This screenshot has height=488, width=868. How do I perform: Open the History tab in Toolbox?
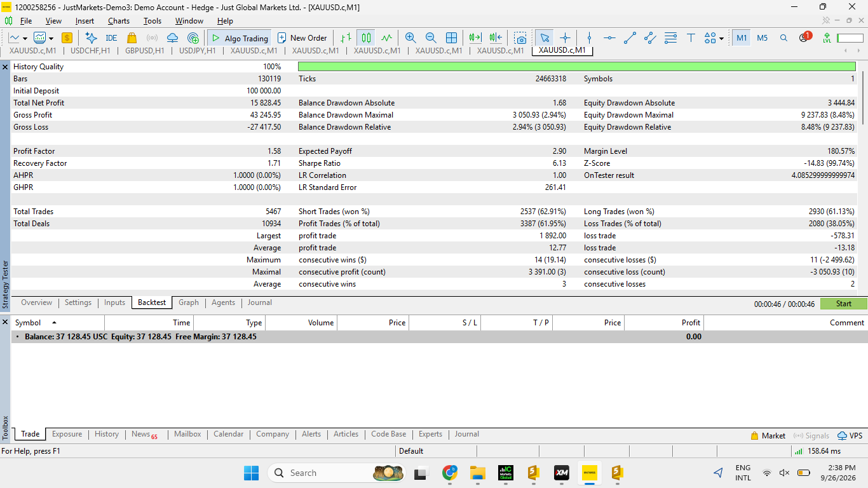pos(107,435)
